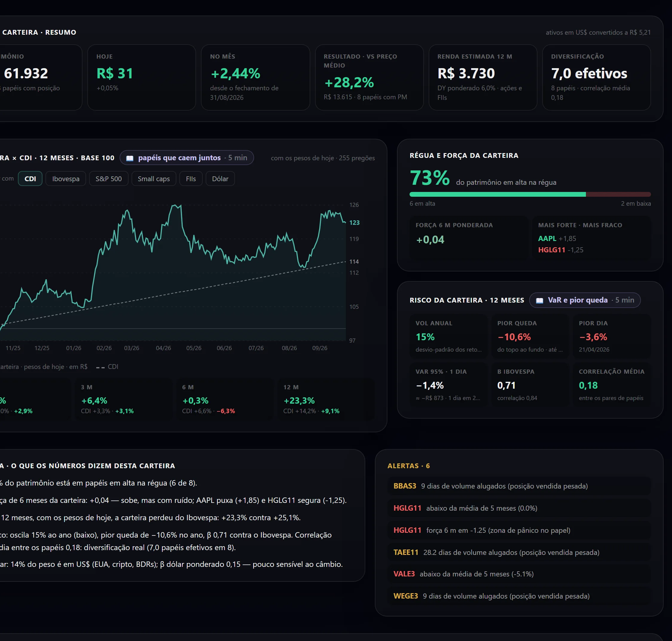Click the AAPL strongest ticker
The image size is (672, 641).
point(547,239)
